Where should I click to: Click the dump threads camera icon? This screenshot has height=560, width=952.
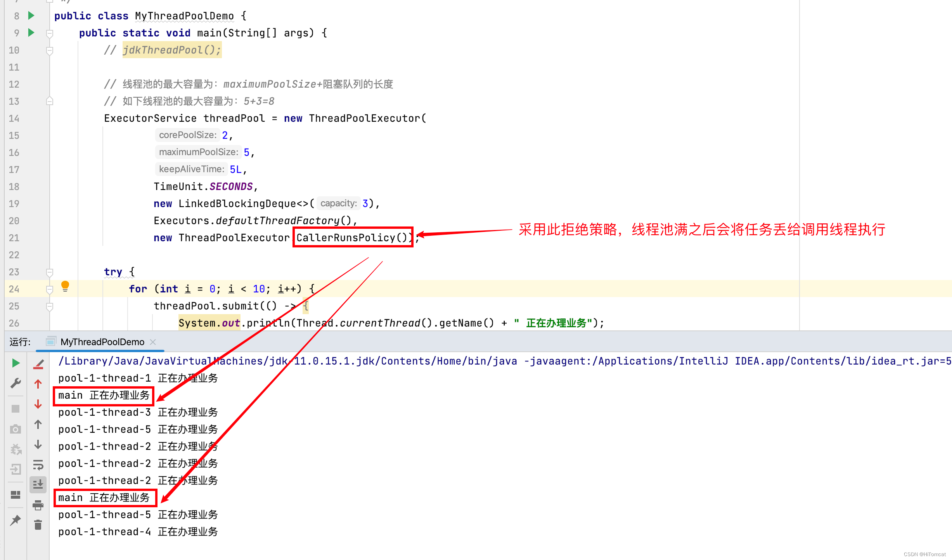point(16,429)
